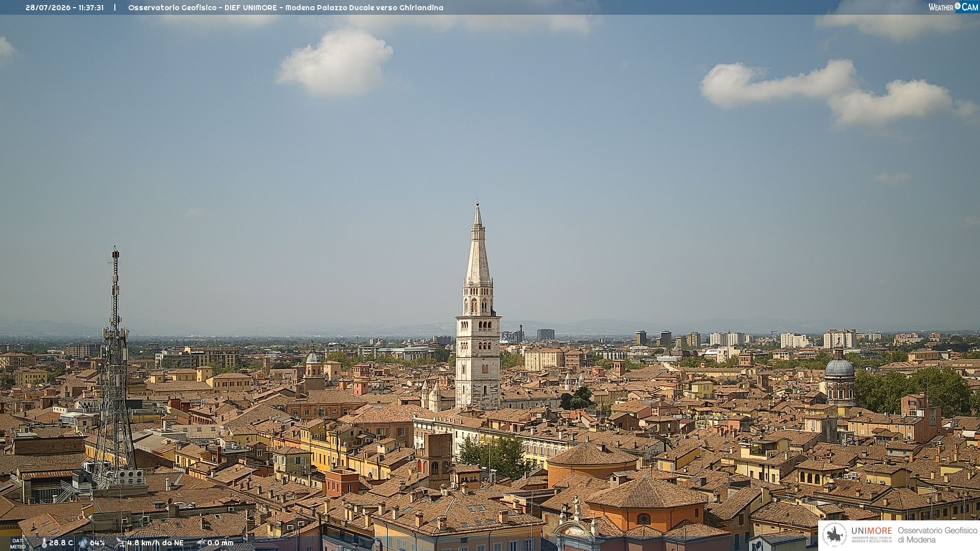Click the WeatherCam logo

coord(953,7)
